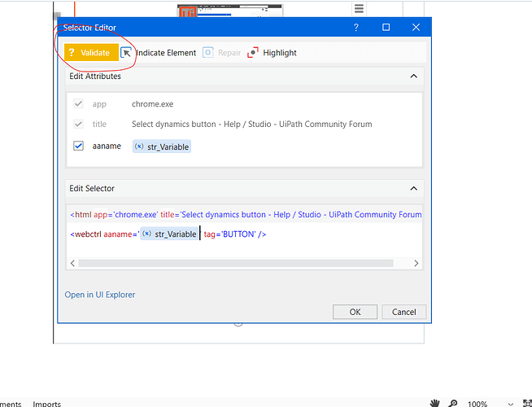Click the horizontal scrollbar thumb

236,263
